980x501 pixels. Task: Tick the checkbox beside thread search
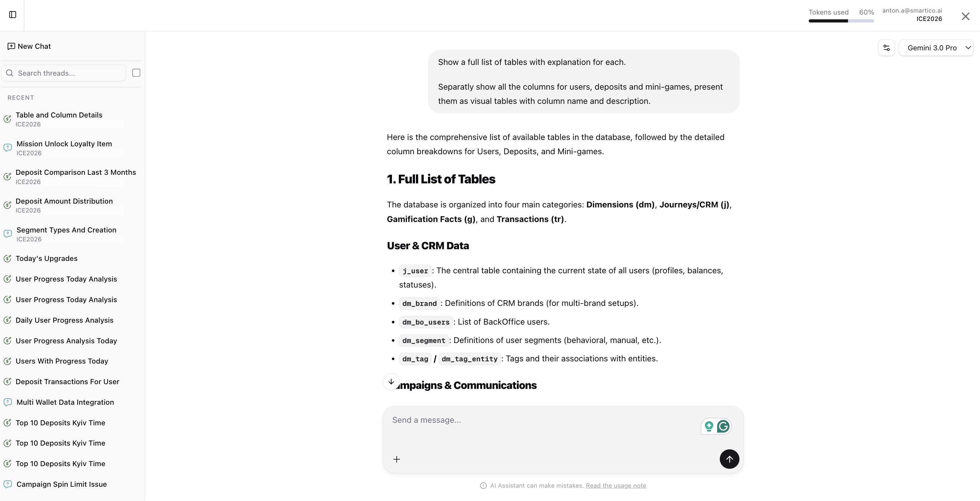[136, 73]
